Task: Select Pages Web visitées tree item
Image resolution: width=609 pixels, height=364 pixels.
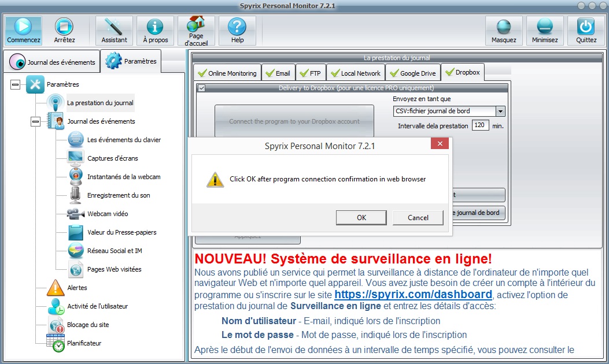Action: pos(114,269)
